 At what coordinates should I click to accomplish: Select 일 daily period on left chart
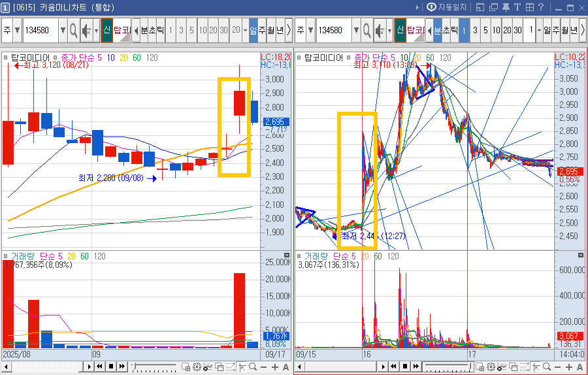[253, 30]
